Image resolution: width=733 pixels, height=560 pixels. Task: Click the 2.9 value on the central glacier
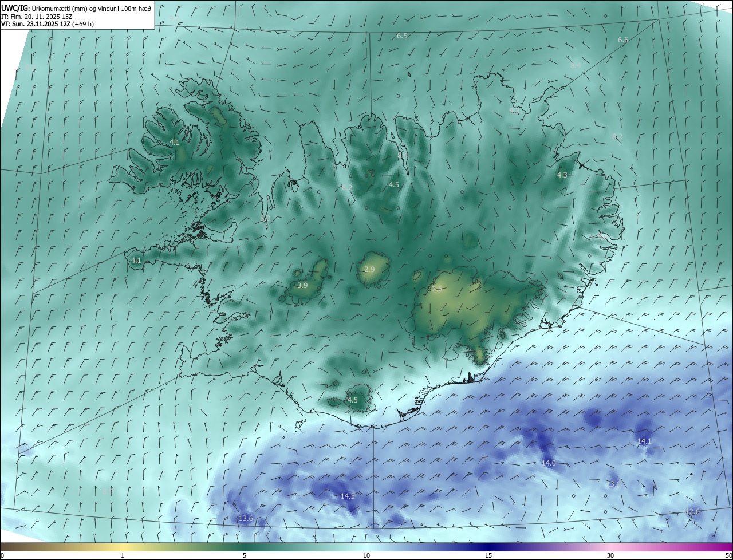pyautogui.click(x=369, y=269)
